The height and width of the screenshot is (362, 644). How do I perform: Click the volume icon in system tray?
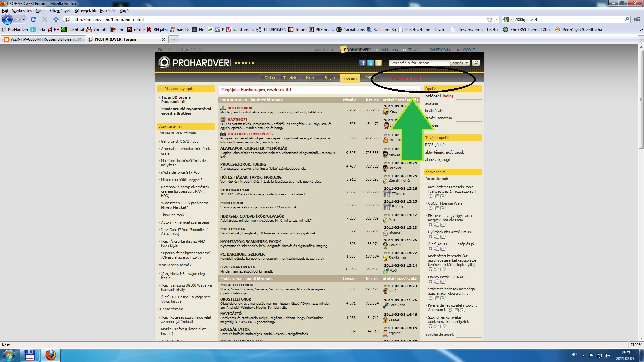pyautogui.click(x=607, y=355)
